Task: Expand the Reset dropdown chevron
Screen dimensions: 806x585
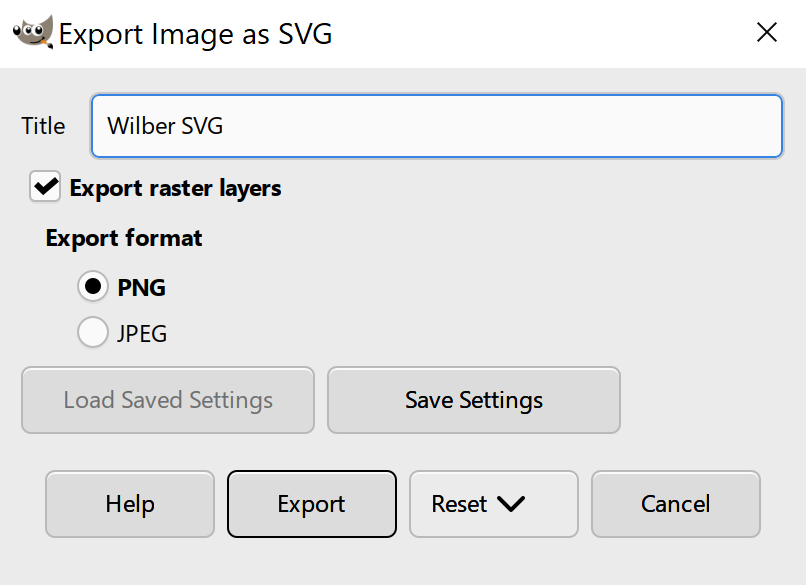Action: coord(510,504)
